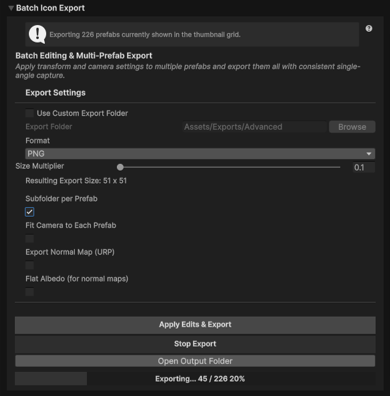This screenshot has width=390, height=396.
Task: Click the Browse button
Action: tap(352, 127)
